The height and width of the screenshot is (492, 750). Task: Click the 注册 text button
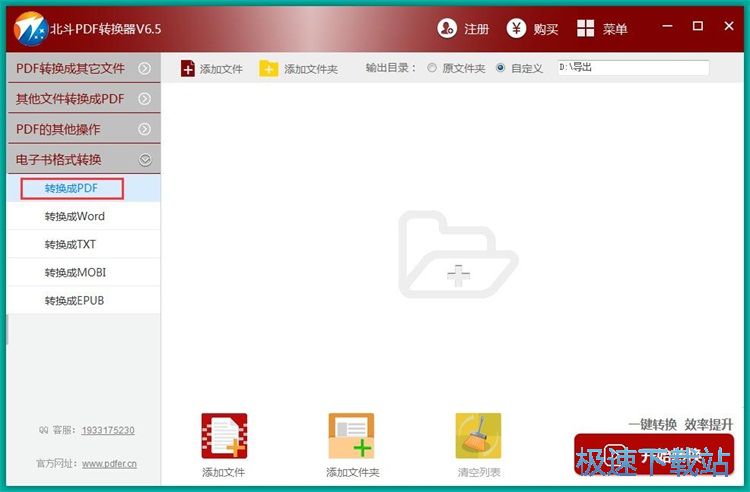coord(476,29)
